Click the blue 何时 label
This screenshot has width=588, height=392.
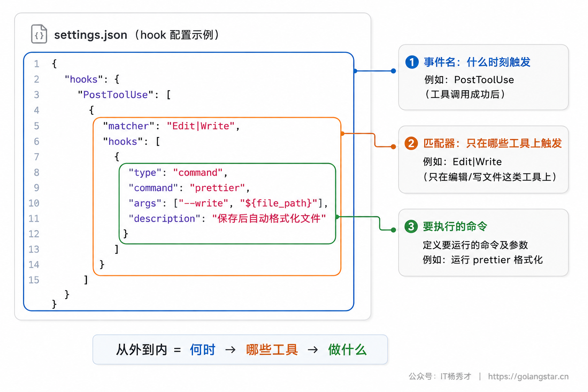pyautogui.click(x=203, y=350)
